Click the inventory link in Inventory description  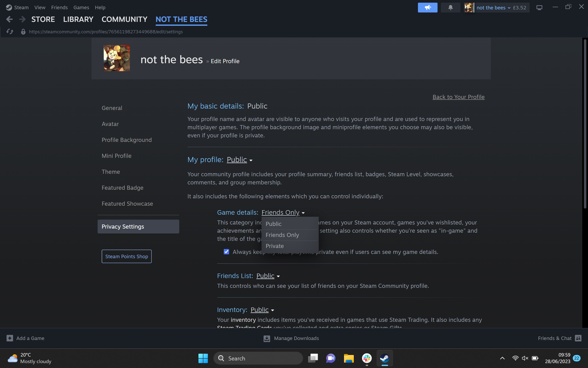click(x=243, y=320)
